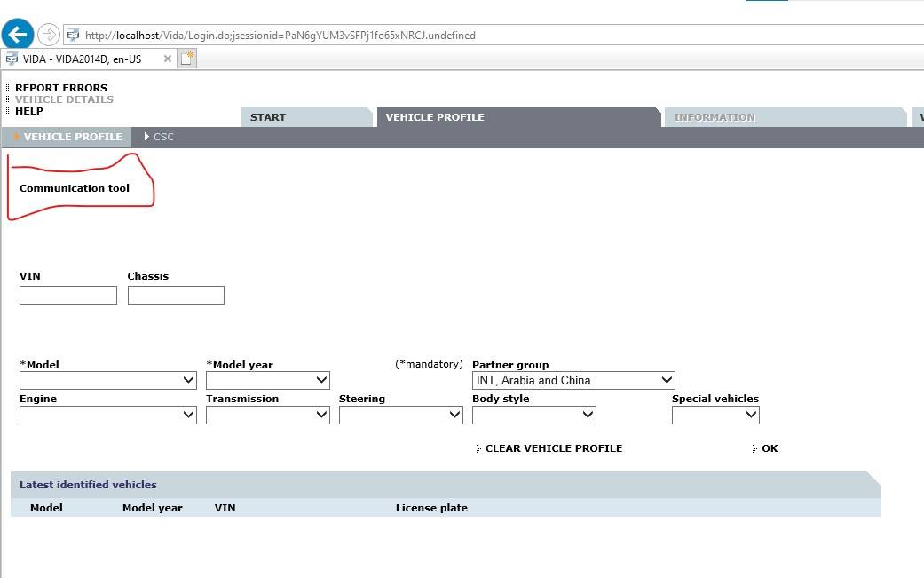Switch to the INFORMATION tab
Screen dimensions: 924x578
pos(715,117)
